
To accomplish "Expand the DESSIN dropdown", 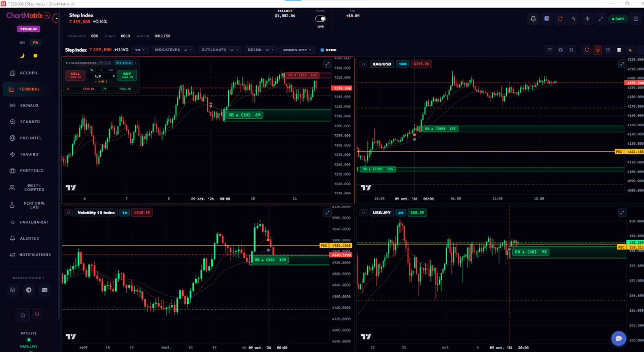I will tap(261, 50).
